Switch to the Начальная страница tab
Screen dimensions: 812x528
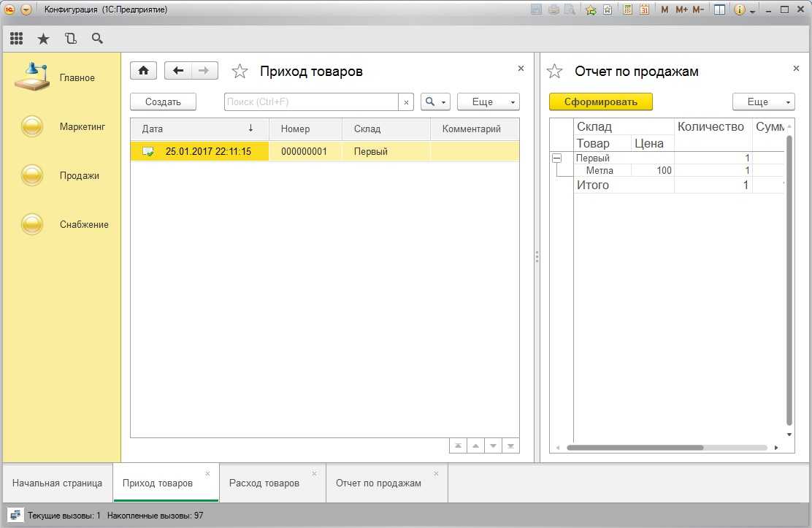click(57, 483)
